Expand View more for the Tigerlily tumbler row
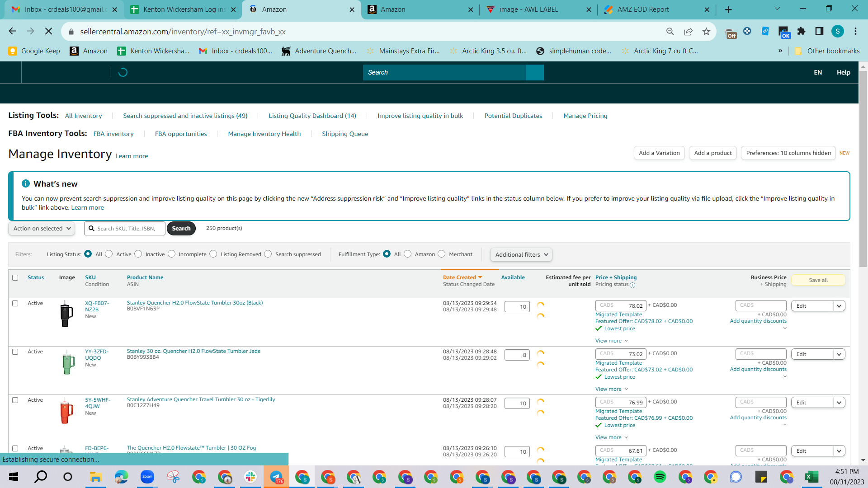This screenshot has height=488, width=868. (x=612, y=437)
